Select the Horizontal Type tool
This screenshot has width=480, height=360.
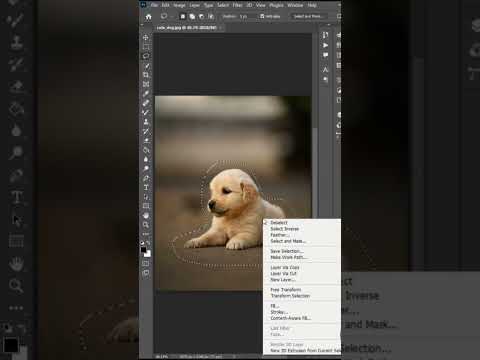[x=146, y=187]
